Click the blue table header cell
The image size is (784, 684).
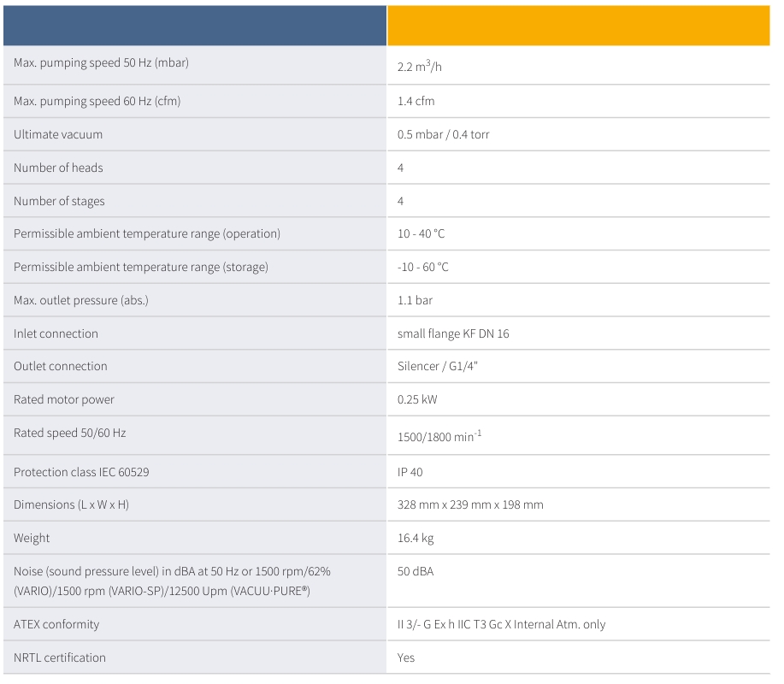click(x=195, y=26)
